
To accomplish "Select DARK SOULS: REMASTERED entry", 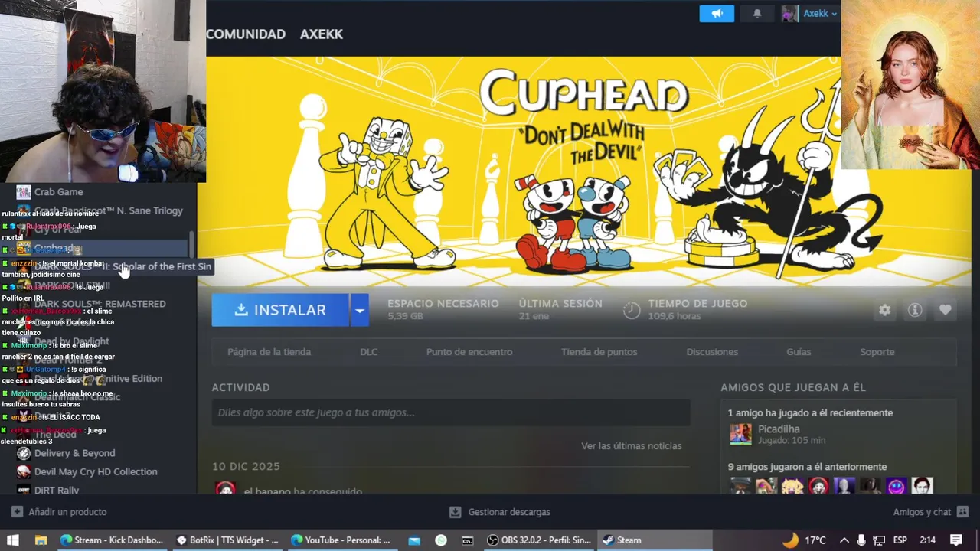I will [100, 304].
